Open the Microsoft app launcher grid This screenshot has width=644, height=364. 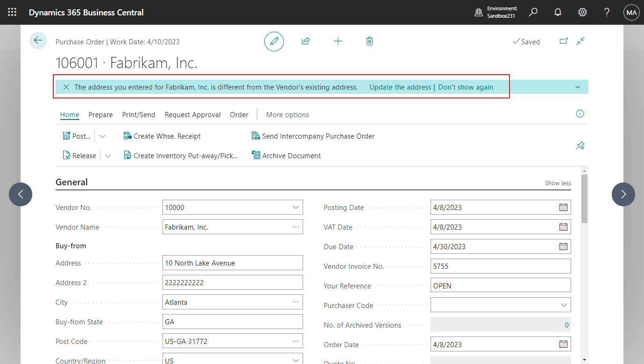pos(12,12)
